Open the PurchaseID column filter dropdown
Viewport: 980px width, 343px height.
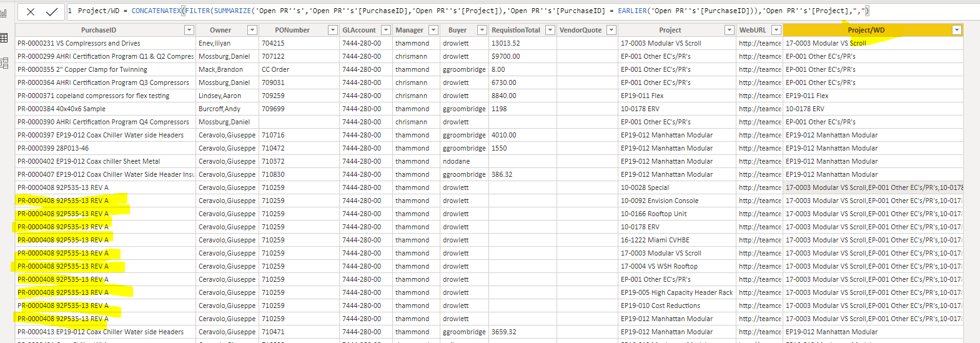(189, 30)
